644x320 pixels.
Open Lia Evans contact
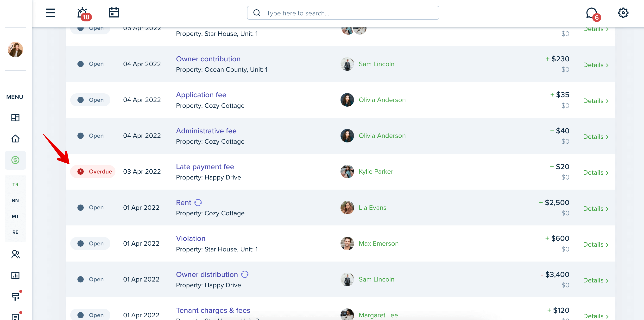click(373, 208)
